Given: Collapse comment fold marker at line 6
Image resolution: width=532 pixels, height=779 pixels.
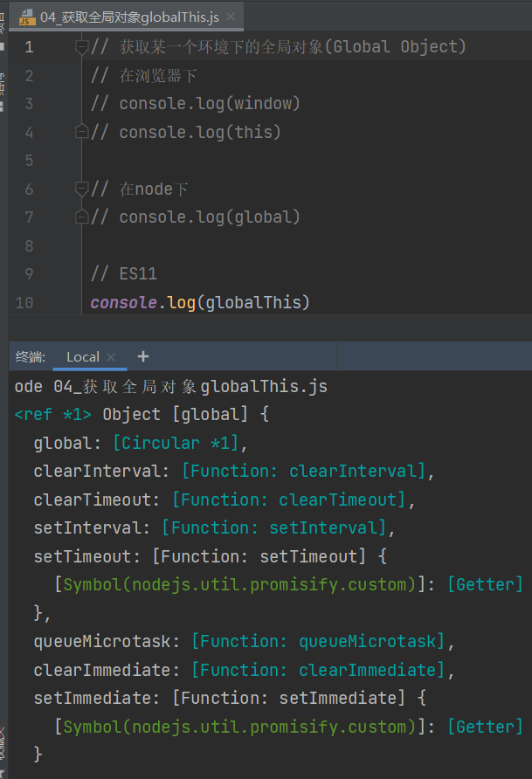Looking at the screenshot, I should [x=81, y=189].
